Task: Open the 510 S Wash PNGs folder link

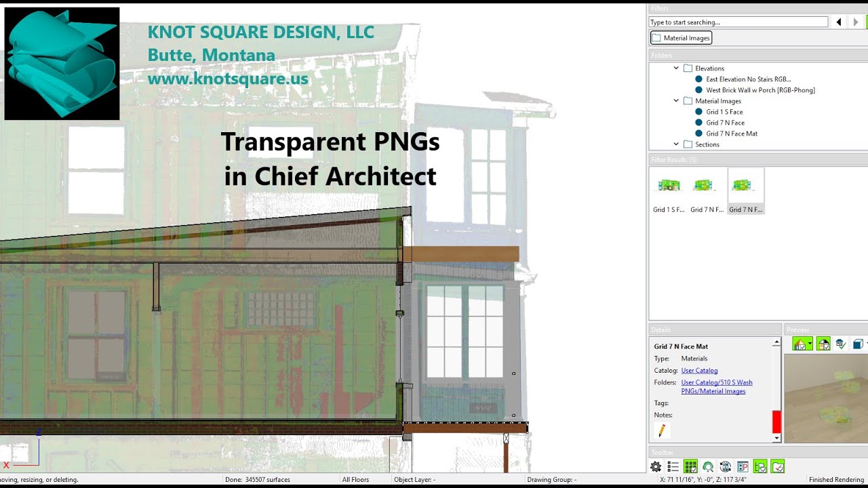Action: pos(717,386)
